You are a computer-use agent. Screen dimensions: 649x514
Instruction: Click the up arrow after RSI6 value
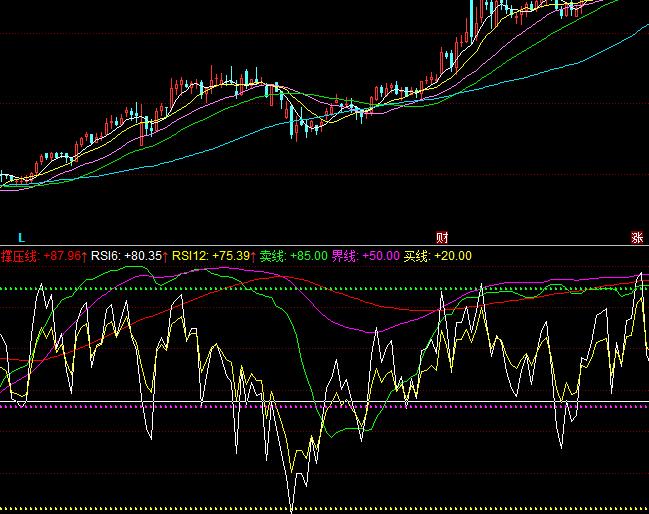pyautogui.click(x=165, y=256)
